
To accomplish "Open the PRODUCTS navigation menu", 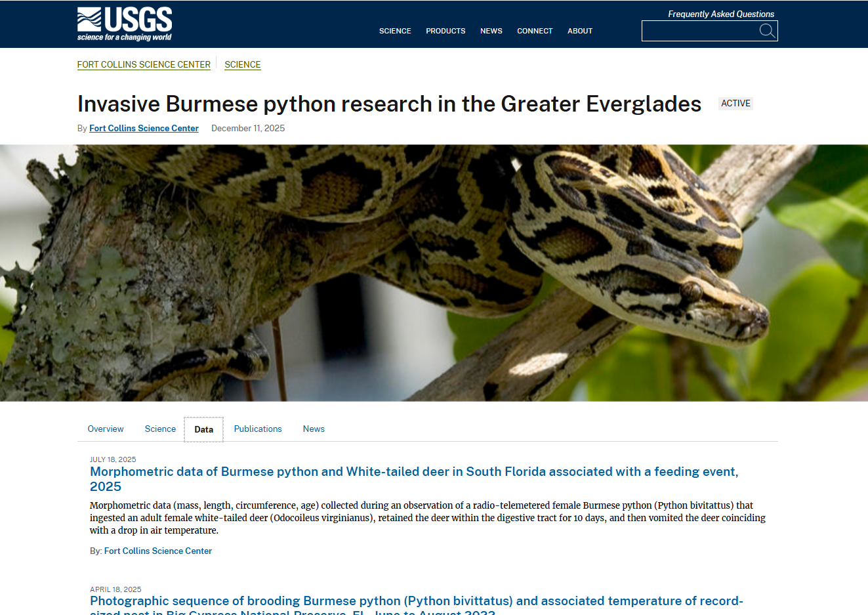I will pyautogui.click(x=445, y=31).
